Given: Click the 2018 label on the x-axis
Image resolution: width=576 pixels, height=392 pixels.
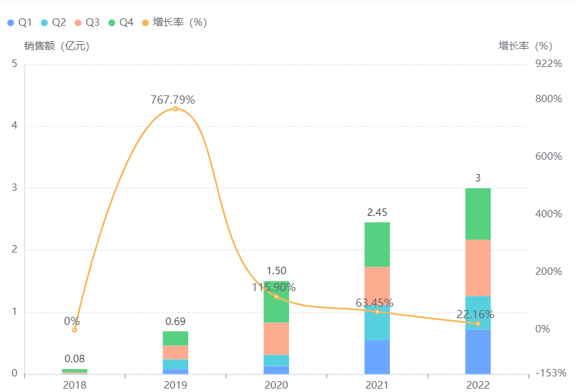Looking at the screenshot, I should (x=74, y=385).
